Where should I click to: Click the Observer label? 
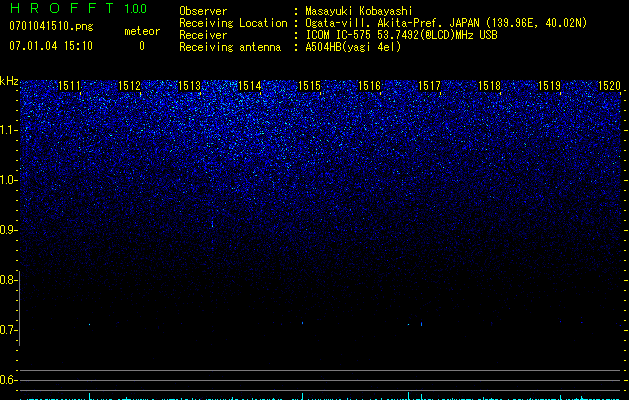click(203, 11)
